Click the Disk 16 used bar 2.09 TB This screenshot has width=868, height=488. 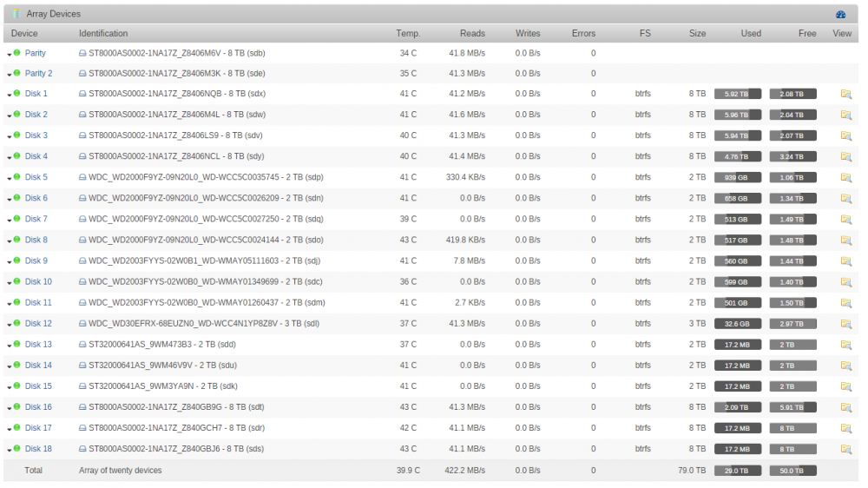[737, 408]
